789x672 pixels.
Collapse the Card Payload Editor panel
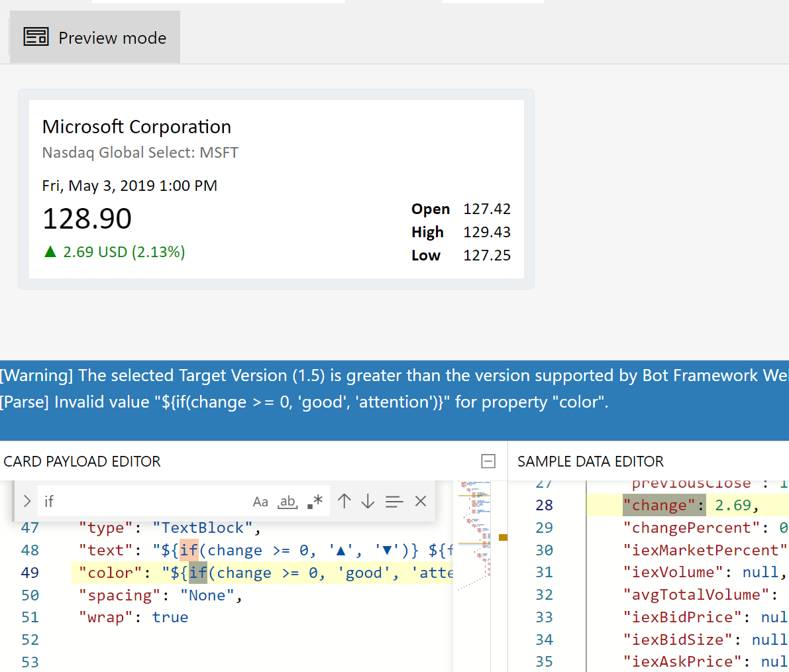tap(488, 461)
